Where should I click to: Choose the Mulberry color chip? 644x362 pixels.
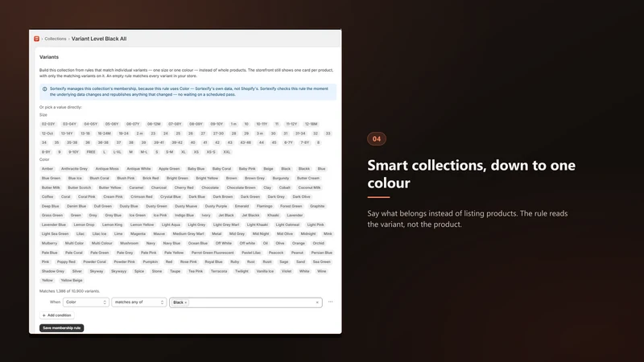click(x=49, y=243)
